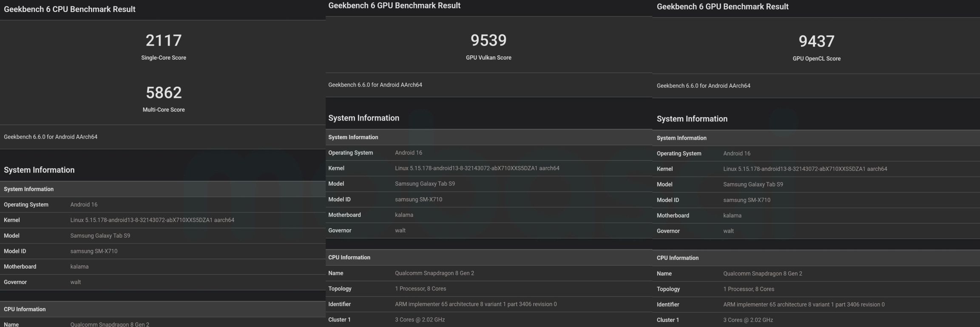Select kalama value in CPU result panel

(x=80, y=267)
